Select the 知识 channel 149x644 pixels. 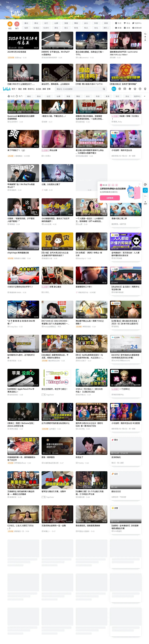86,28
